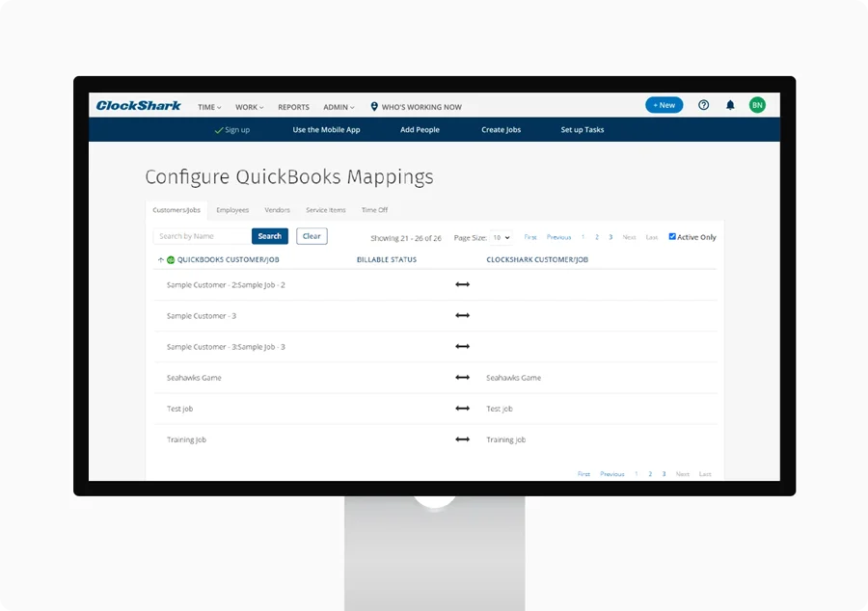Viewport: 868px width, 611px height.
Task: Click the QuickBooks Customer/Job header text
Action: (228, 259)
